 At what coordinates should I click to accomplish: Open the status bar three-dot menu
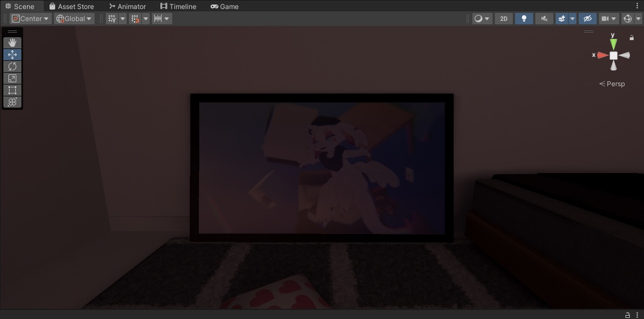click(637, 315)
